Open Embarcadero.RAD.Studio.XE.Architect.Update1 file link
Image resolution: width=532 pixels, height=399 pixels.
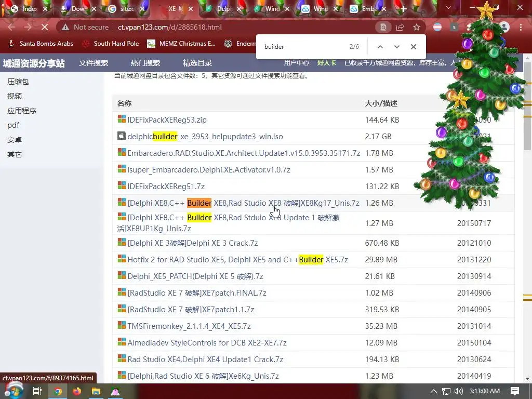[244, 153]
